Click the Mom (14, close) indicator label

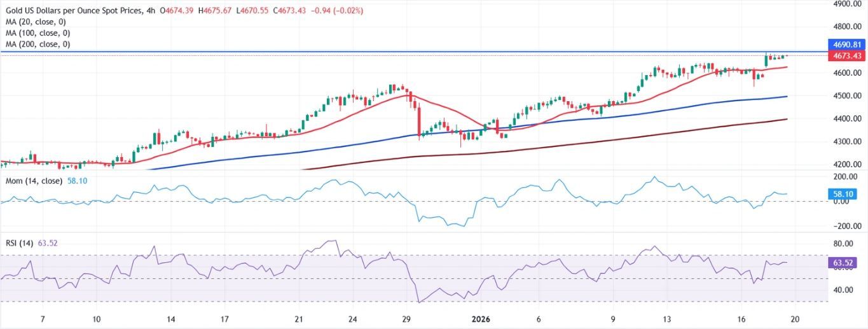34,181
